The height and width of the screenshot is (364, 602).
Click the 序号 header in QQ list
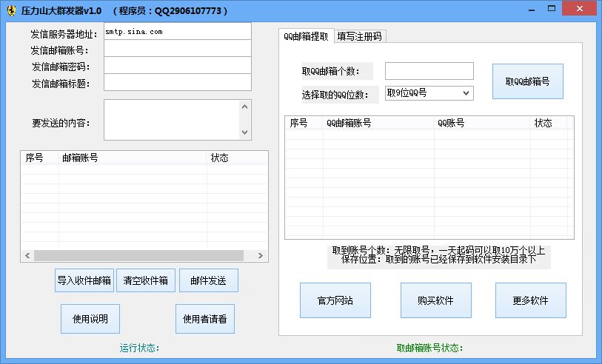304,123
